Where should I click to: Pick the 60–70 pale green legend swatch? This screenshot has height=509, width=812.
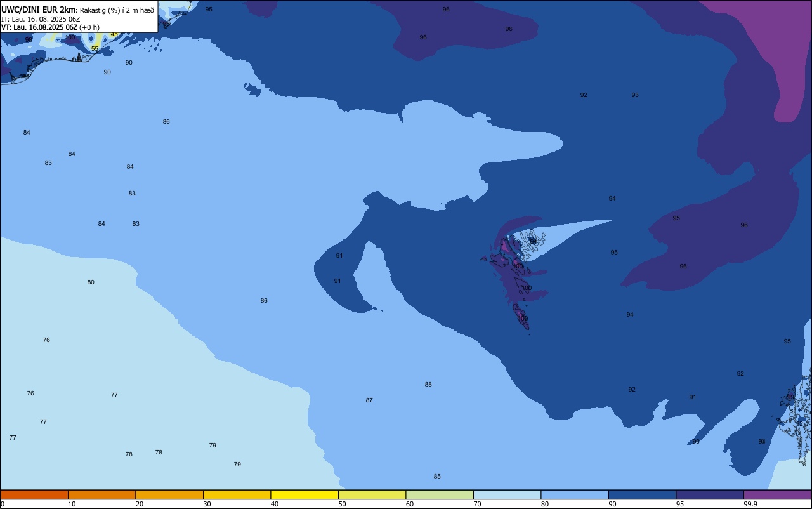[x=440, y=494]
